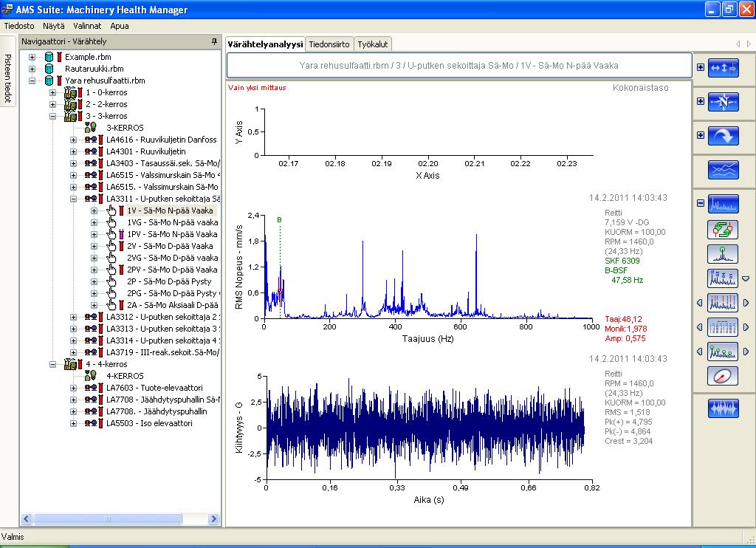Screen dimensions: 756x548
Task: Step right beside the multi-peak markers icon
Action: click(x=746, y=352)
